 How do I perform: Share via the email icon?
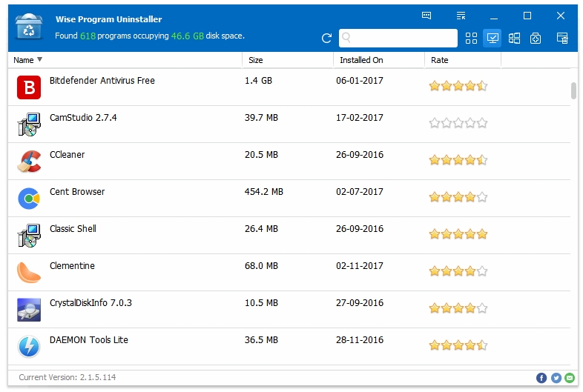click(x=570, y=378)
